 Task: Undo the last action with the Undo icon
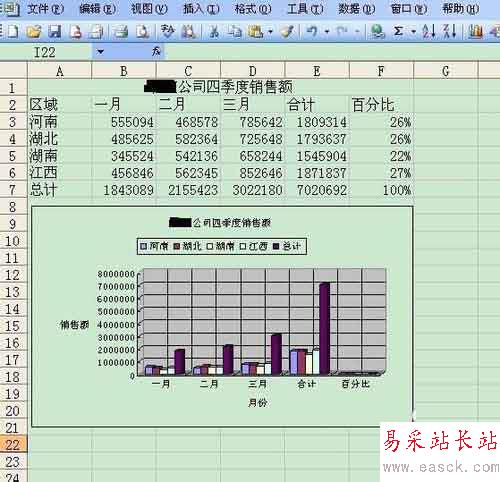click(x=312, y=32)
